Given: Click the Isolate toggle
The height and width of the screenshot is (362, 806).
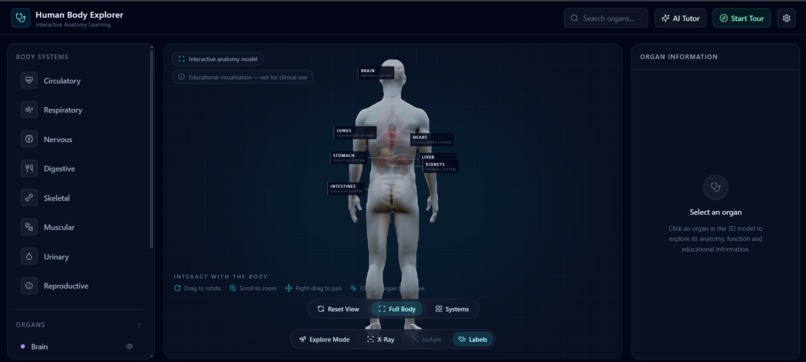Looking at the screenshot, I should (x=426, y=339).
